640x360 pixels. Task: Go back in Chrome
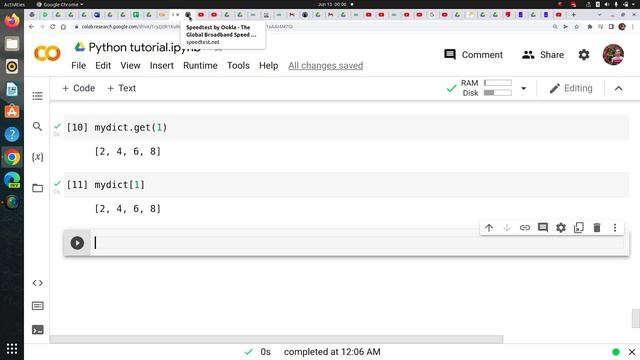click(31, 27)
